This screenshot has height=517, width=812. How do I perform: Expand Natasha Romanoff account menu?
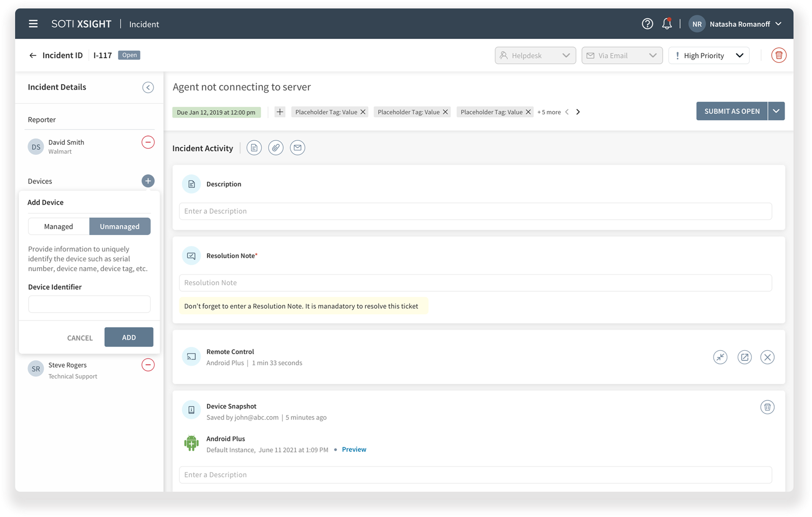pos(778,24)
